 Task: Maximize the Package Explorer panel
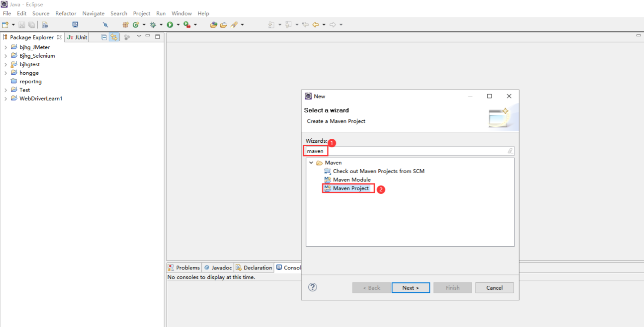[x=158, y=37]
